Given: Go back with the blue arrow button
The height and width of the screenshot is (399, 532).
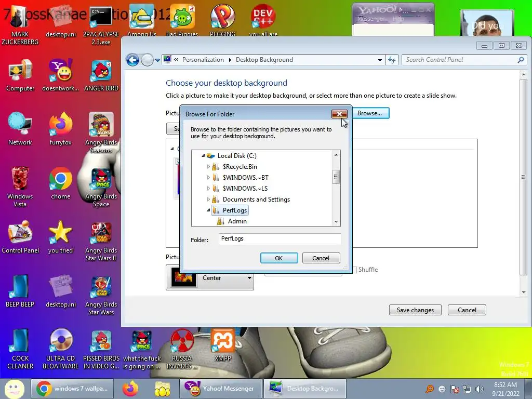Looking at the screenshot, I should (132, 60).
